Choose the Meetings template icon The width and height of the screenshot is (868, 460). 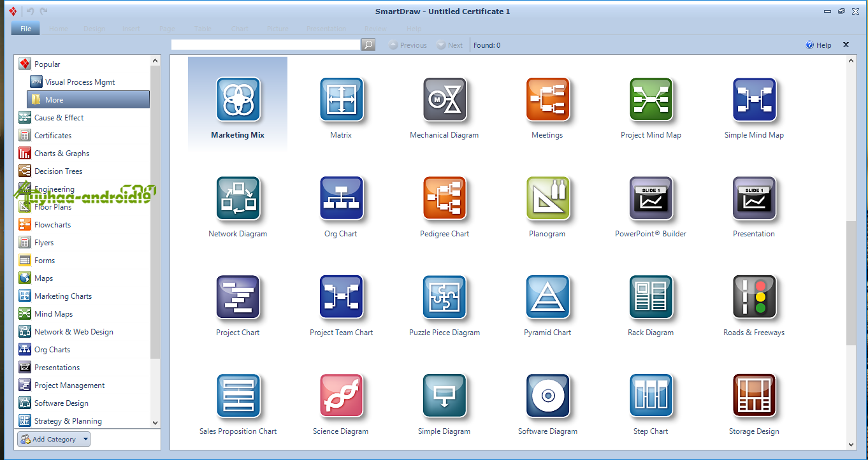pos(548,99)
